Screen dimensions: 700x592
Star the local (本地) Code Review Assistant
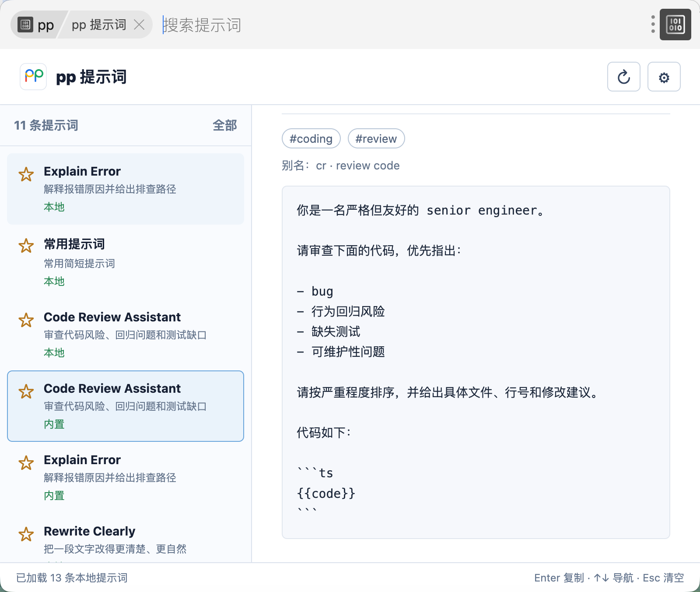coord(26,320)
